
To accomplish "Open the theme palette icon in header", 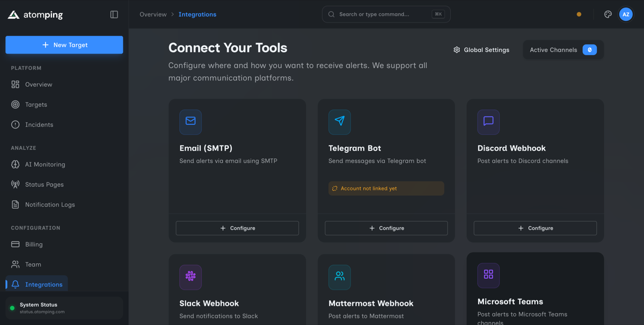I will [x=608, y=14].
